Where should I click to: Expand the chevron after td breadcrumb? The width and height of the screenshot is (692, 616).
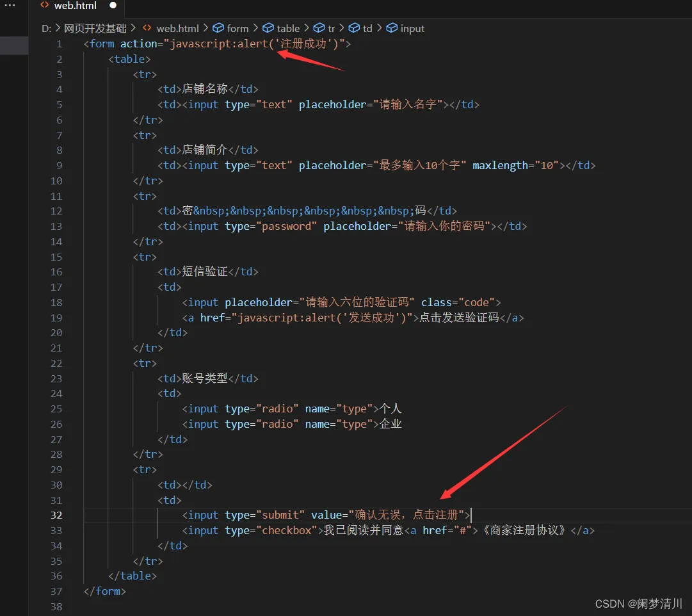[x=379, y=29]
